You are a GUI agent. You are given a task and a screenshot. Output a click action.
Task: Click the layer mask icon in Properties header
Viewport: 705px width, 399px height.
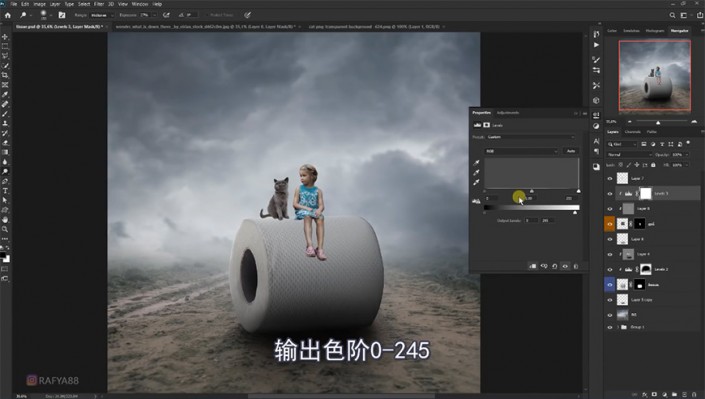click(486, 125)
